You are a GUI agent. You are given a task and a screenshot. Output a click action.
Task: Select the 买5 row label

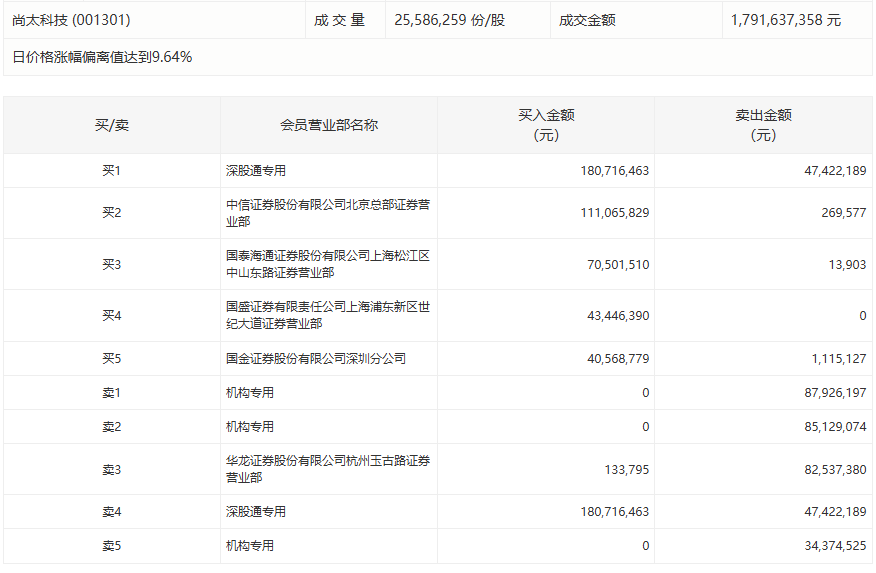point(112,359)
